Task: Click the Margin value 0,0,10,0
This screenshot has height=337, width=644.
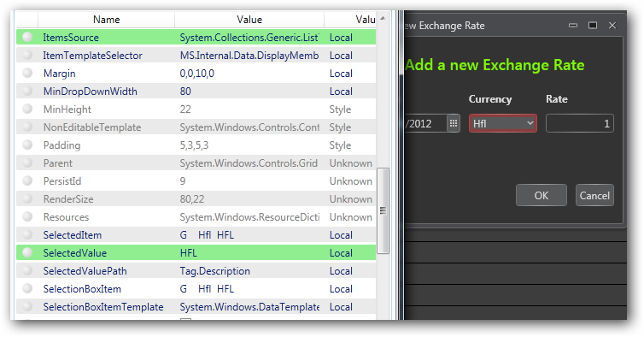Action: click(x=196, y=74)
